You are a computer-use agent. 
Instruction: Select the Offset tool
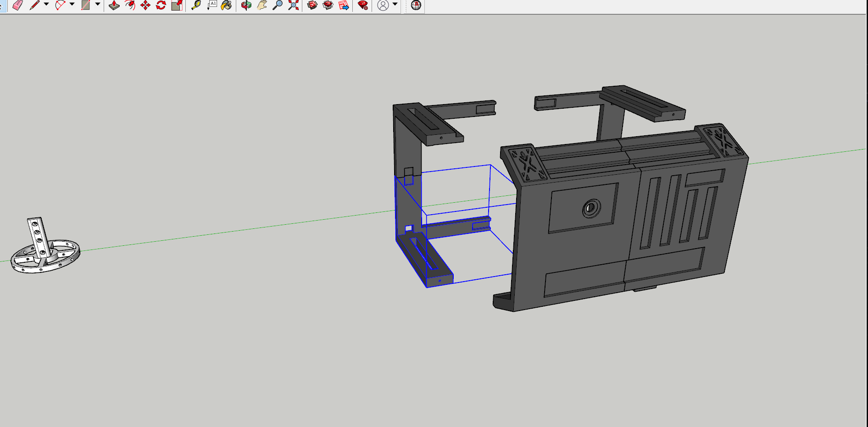click(x=130, y=5)
